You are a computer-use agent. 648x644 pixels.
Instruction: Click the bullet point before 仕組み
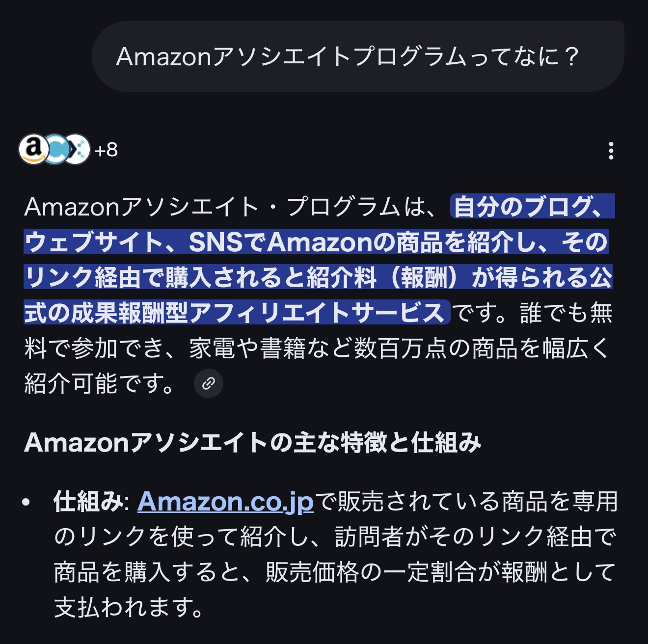[x=27, y=502]
